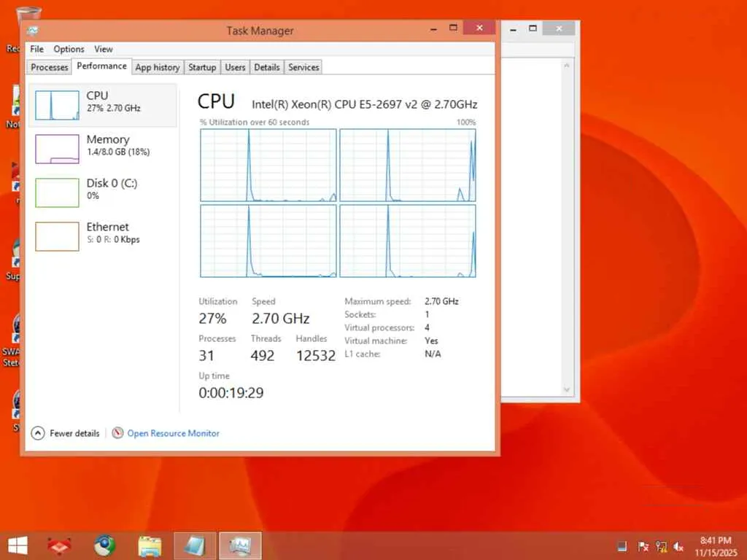
Task: Open the red fox app in taskbar
Action: 59,545
